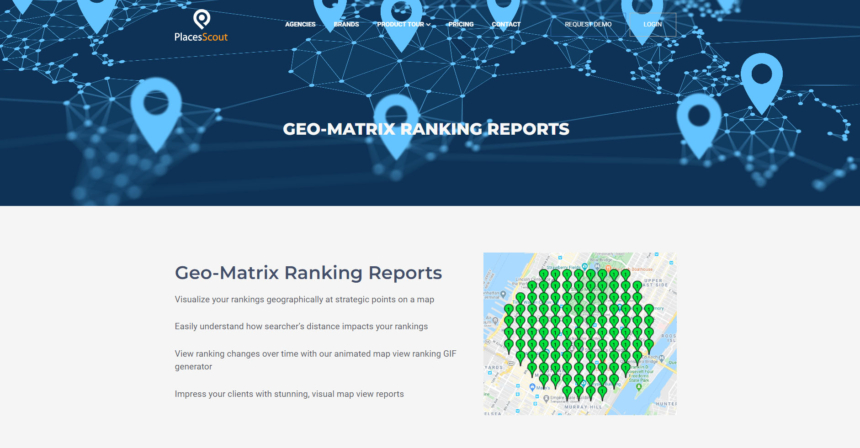
Task: Select the PlacesScout wordmark text
Action: tap(201, 38)
